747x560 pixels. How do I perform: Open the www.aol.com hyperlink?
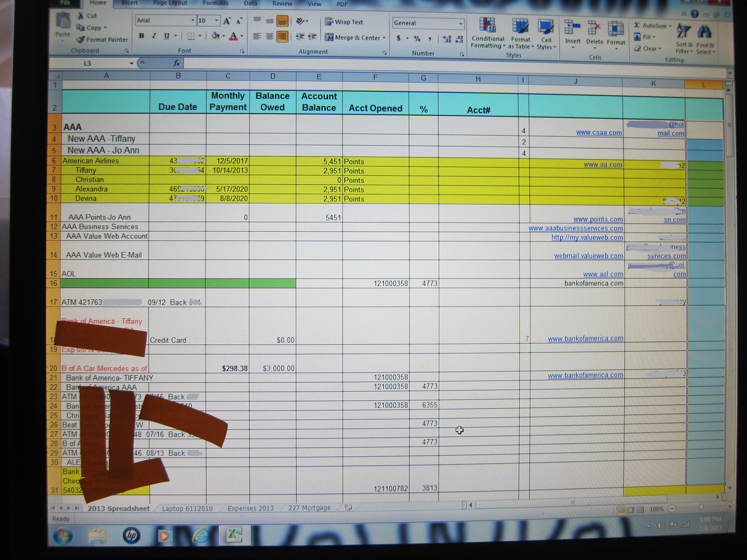coord(603,274)
